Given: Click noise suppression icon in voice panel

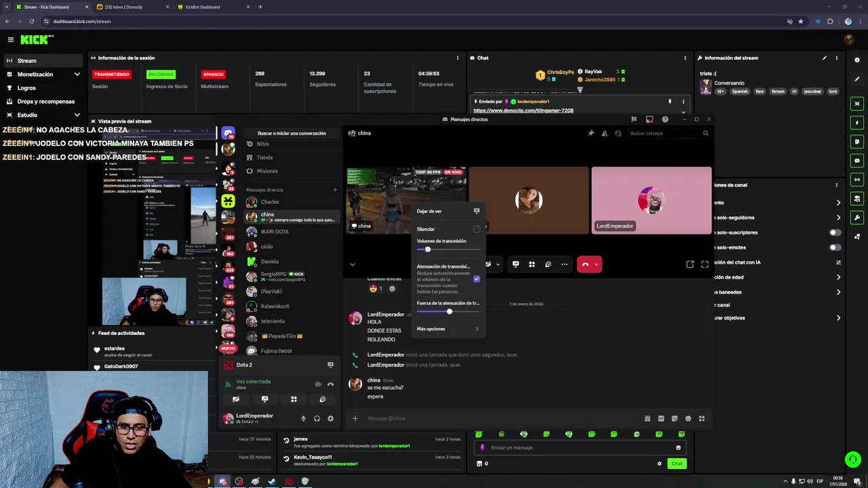Looking at the screenshot, I should click(318, 384).
